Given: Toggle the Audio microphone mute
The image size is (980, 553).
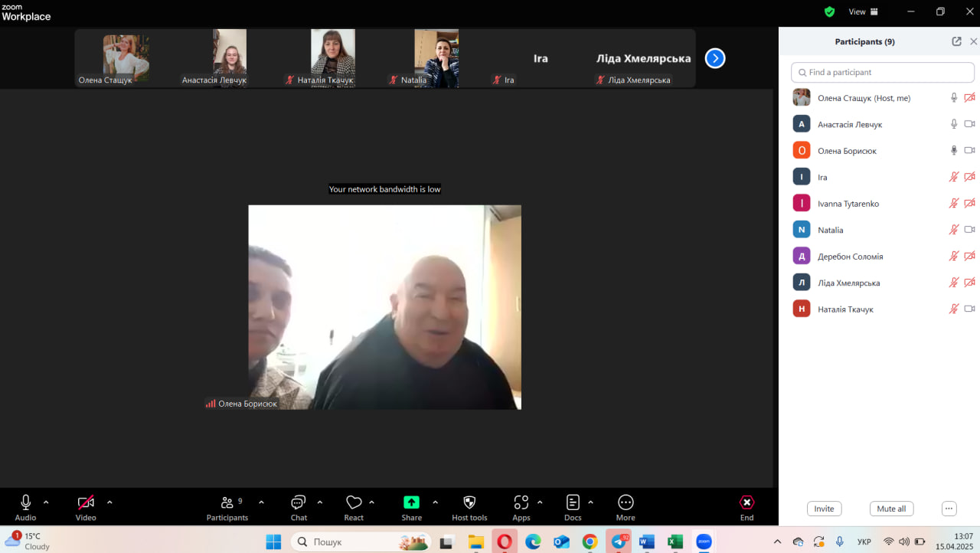Looking at the screenshot, I should point(25,502).
